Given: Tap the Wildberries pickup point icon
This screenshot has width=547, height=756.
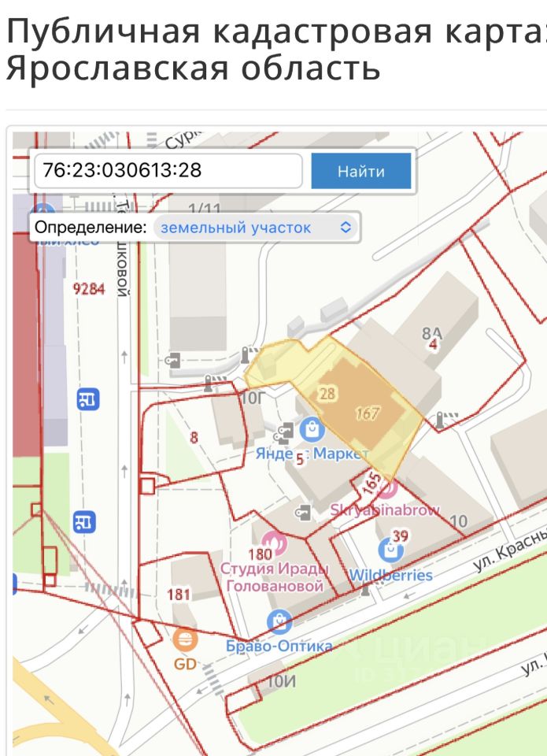Looking at the screenshot, I should [x=390, y=550].
